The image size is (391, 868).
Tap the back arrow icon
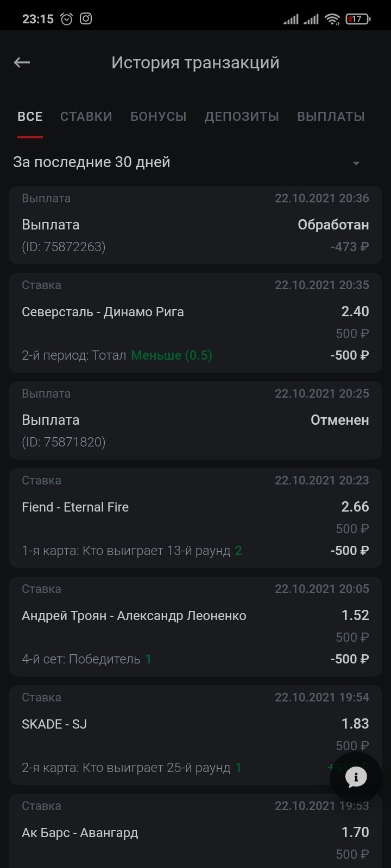pos(22,63)
